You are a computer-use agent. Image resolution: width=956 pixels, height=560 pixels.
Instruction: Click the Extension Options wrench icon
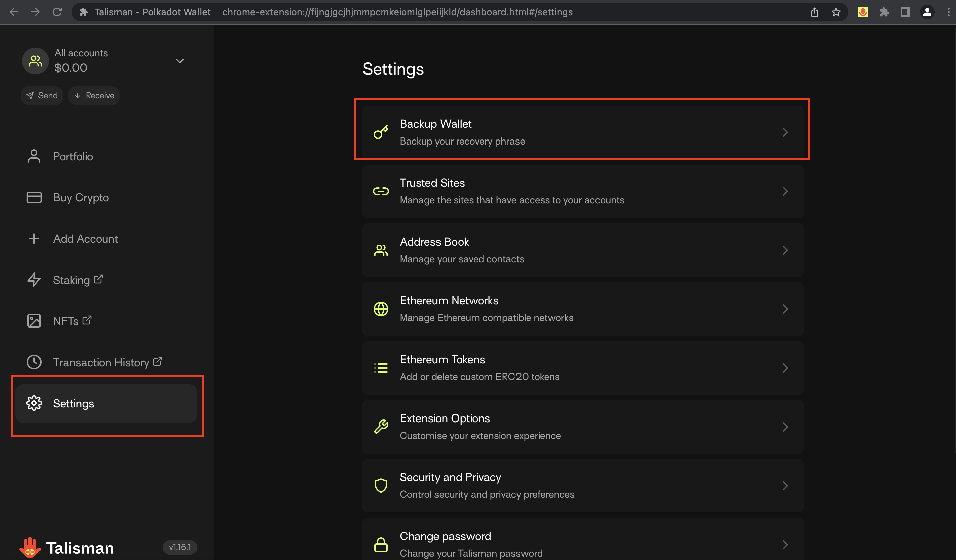tap(381, 427)
